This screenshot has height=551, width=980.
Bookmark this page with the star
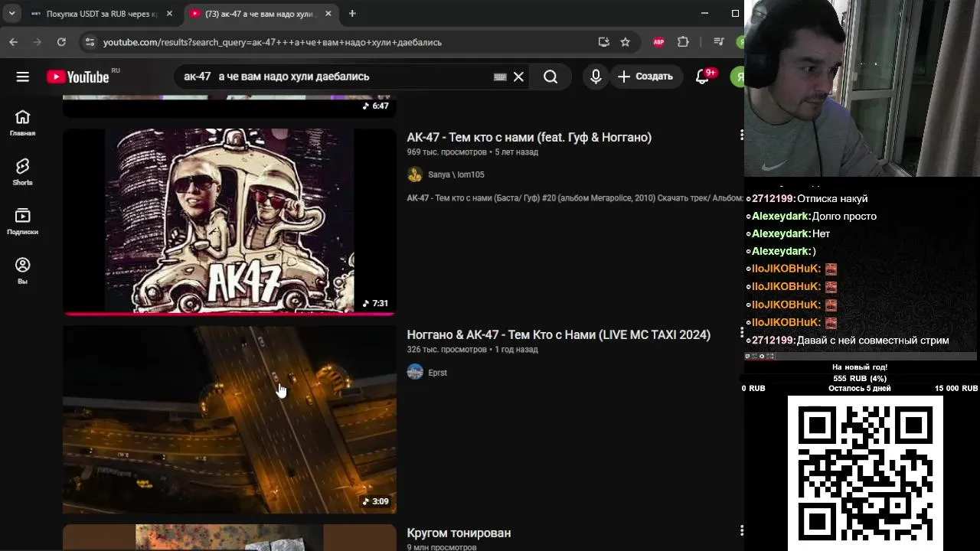click(626, 42)
